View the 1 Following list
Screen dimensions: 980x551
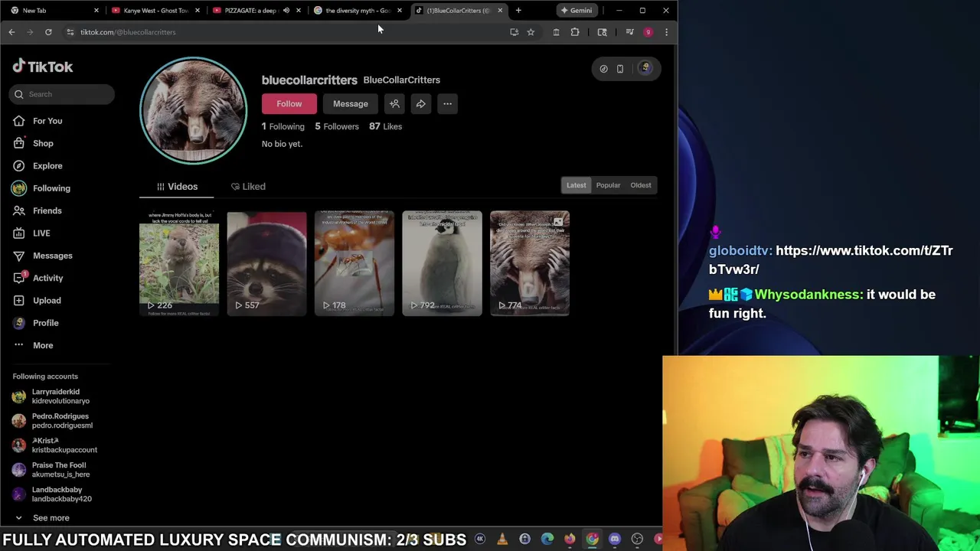point(283,126)
